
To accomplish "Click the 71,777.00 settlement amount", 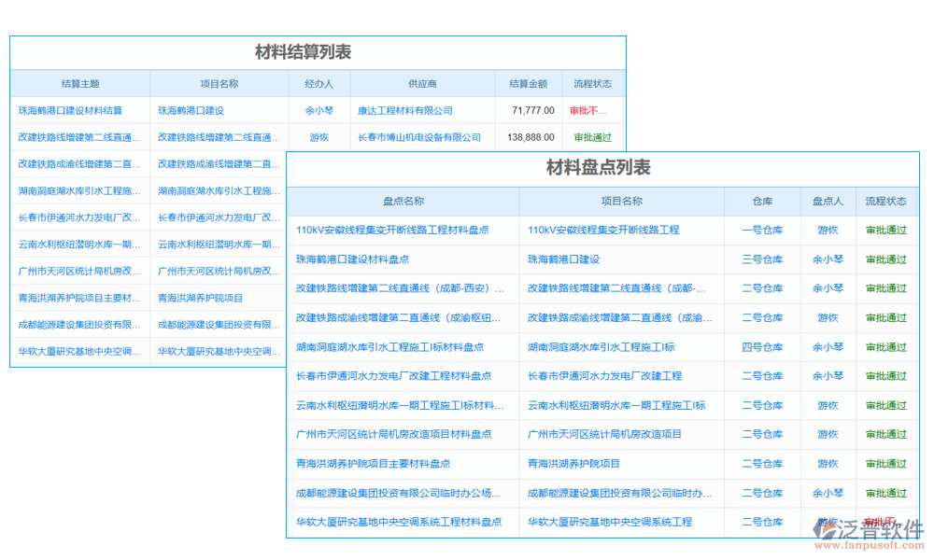I will click(x=532, y=110).
